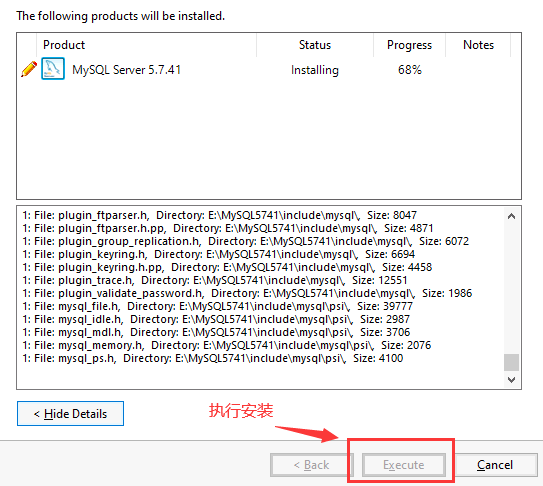Select the MySQL Server 5.7.41 product row
This screenshot has height=486, width=543.
click(269, 69)
